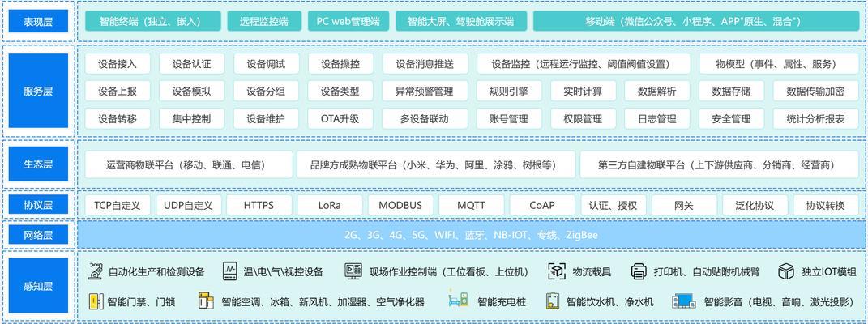Click the TV icon beside 智能影音
868x324 pixels.
coord(684,301)
